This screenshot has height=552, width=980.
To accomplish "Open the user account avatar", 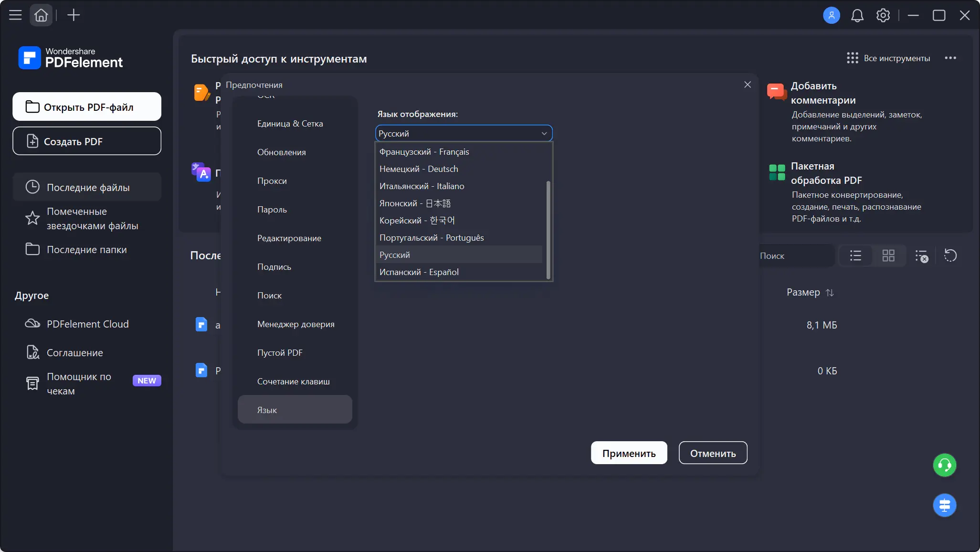I will (x=831, y=15).
